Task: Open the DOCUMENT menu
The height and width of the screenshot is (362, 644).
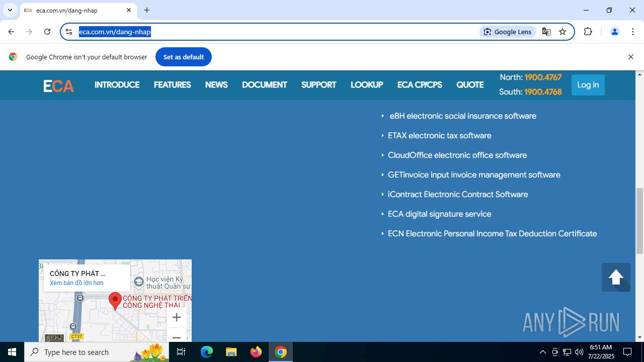Action: pyautogui.click(x=264, y=85)
